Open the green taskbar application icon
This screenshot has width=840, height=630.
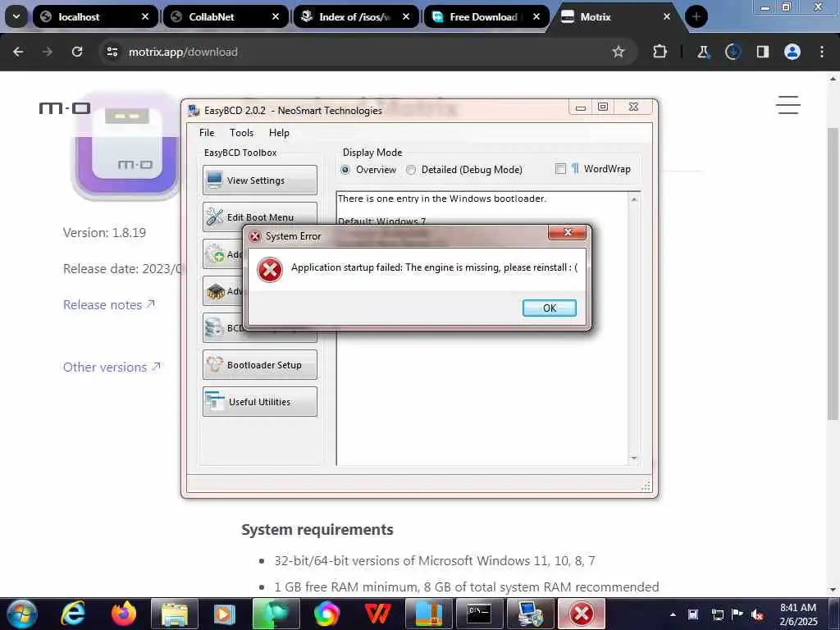click(276, 614)
